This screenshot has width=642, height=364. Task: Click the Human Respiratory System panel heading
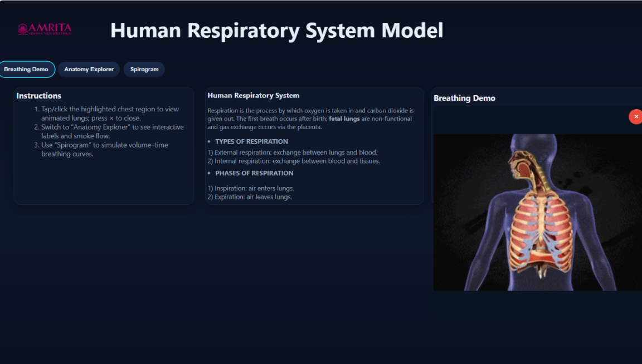tap(253, 96)
